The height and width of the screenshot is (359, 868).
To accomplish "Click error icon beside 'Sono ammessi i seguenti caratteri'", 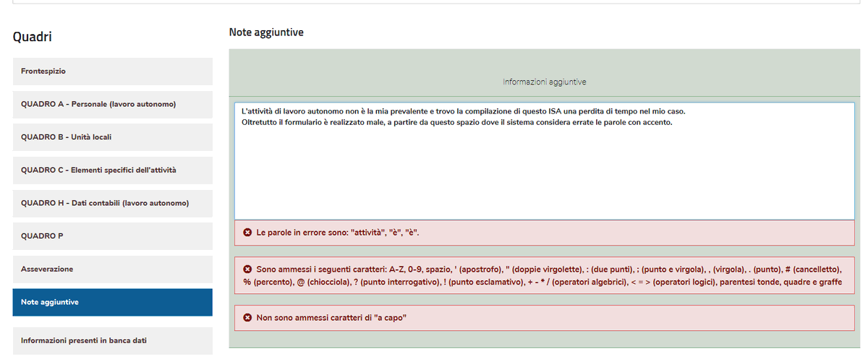I will 248,269.
